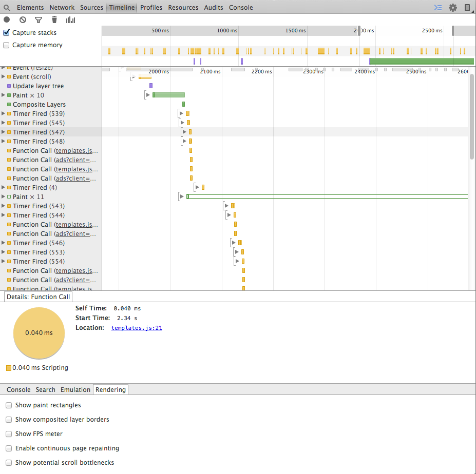Expand the Paint × 11 record
The width and height of the screenshot is (476, 474).
(3, 197)
